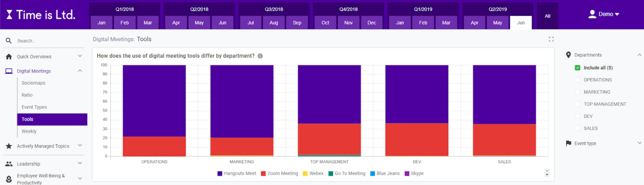Open the chart info tooltip icon
The image size is (644, 185).
(x=260, y=56)
